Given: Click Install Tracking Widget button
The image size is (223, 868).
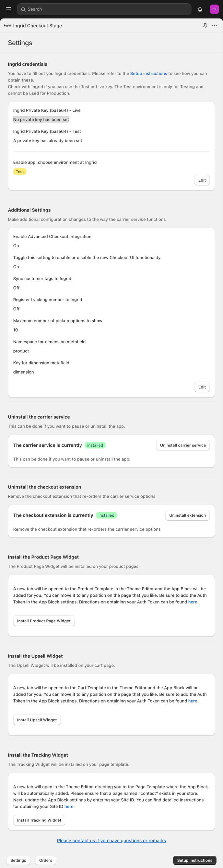Looking at the screenshot, I should 39,820.
